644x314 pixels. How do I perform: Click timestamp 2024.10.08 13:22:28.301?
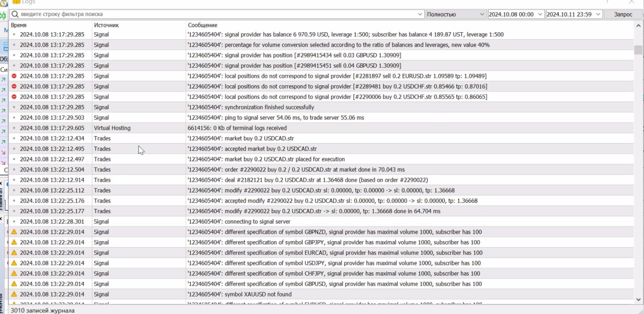(52, 222)
